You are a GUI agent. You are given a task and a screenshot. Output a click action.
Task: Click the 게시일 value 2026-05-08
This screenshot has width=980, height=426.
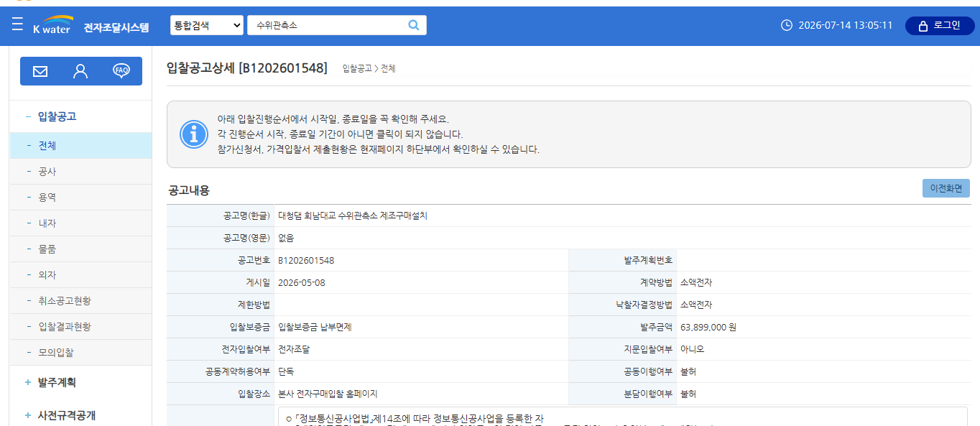point(302,282)
